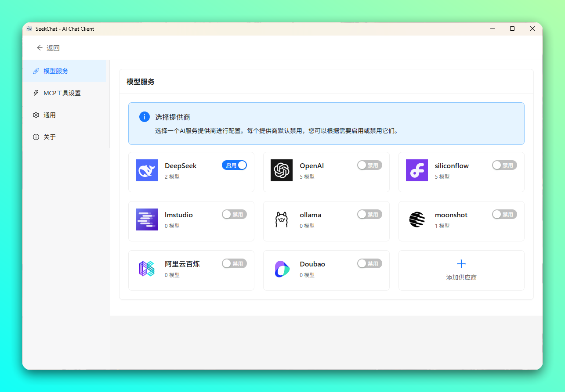
Task: Go back with the 返回 button
Action: click(x=48, y=48)
